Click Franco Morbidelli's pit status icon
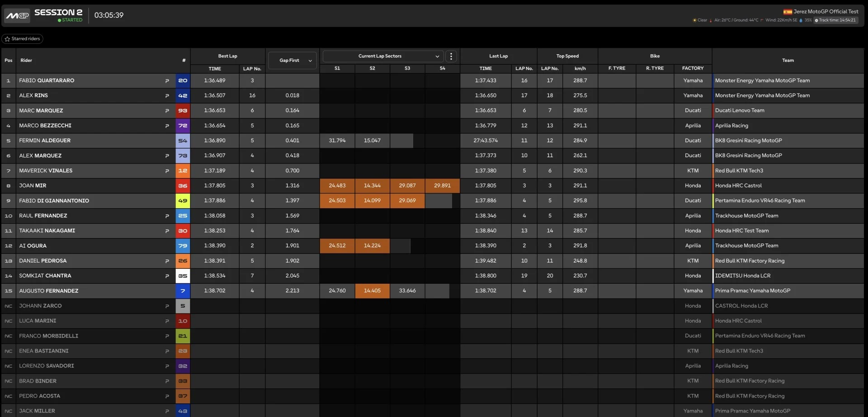 tap(167, 336)
